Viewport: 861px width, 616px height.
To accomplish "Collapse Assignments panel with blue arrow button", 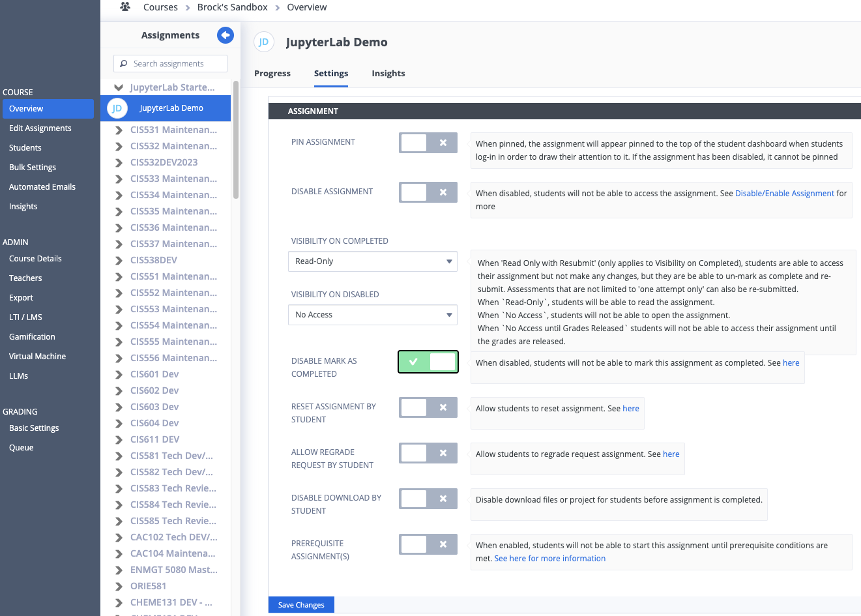I will point(226,35).
